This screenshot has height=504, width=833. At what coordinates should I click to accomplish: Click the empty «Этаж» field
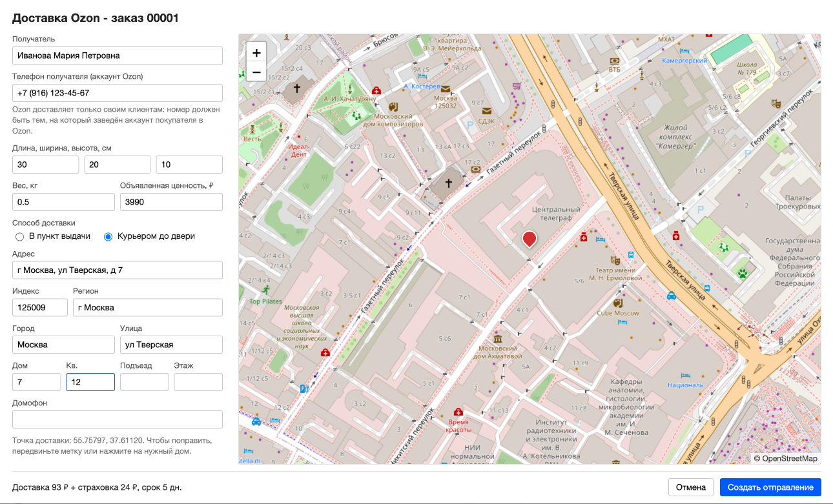tap(198, 382)
